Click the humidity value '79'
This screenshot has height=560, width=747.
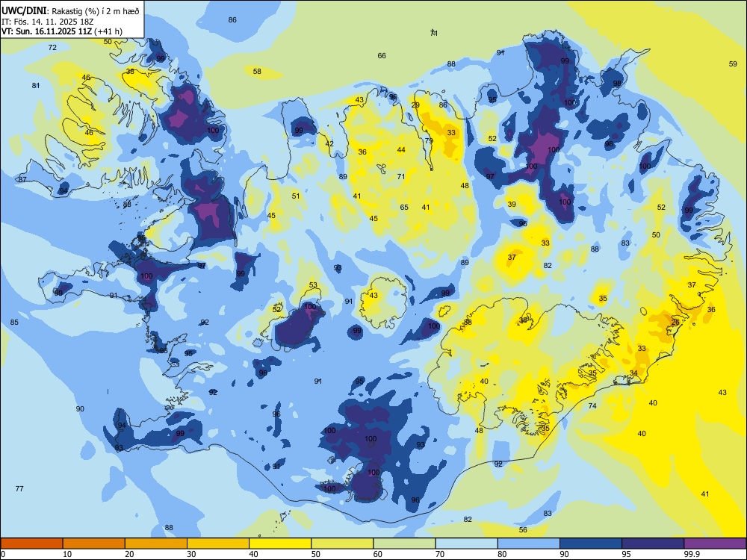point(429,140)
